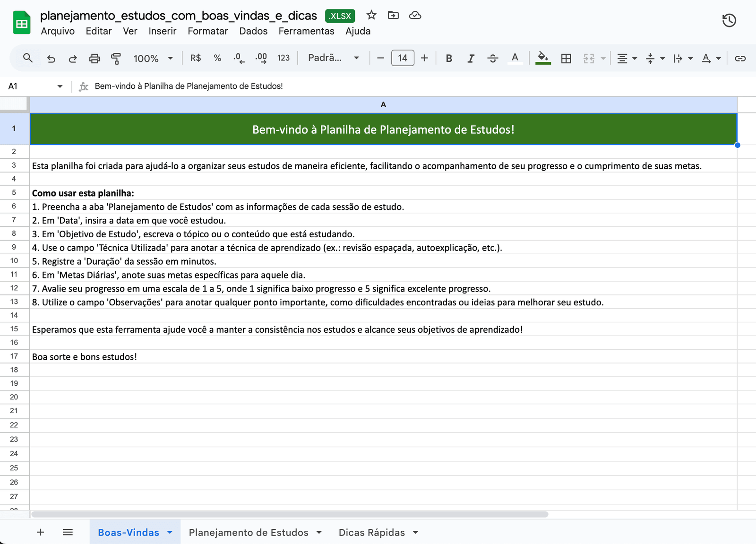The image size is (756, 544).
Task: Select column A header
Action: tap(383, 104)
